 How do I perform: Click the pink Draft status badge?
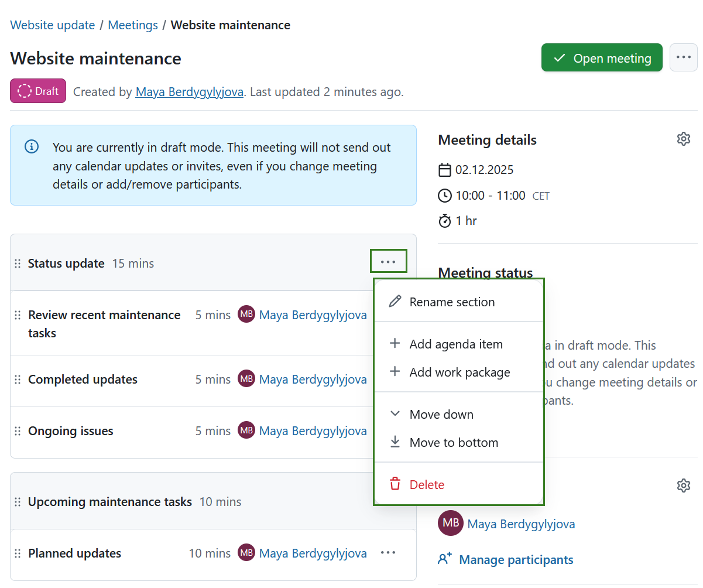(37, 91)
